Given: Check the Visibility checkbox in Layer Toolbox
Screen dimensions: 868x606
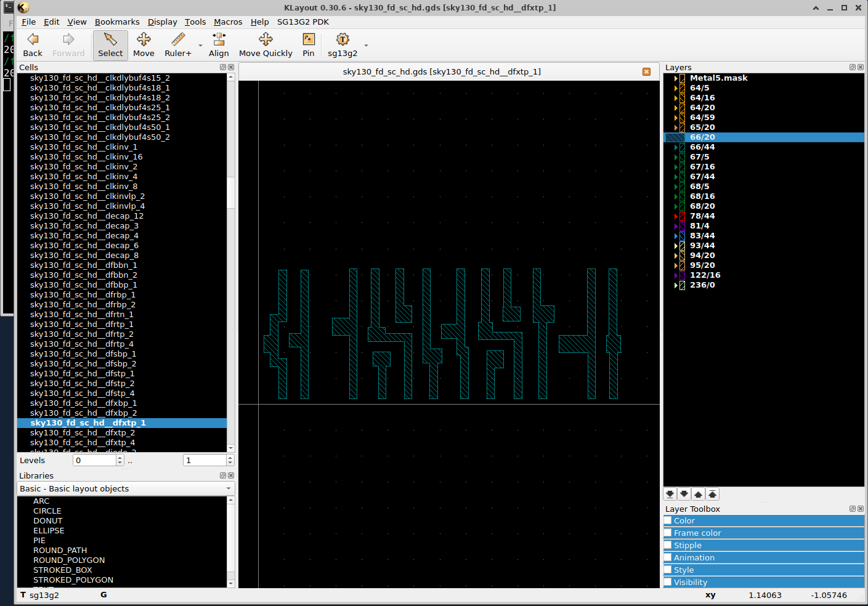Looking at the screenshot, I should 668,582.
